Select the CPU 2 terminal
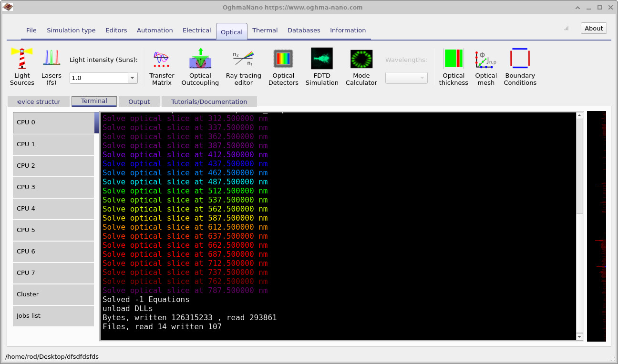Image resolution: width=618 pixels, height=364 pixels. pyautogui.click(x=53, y=165)
